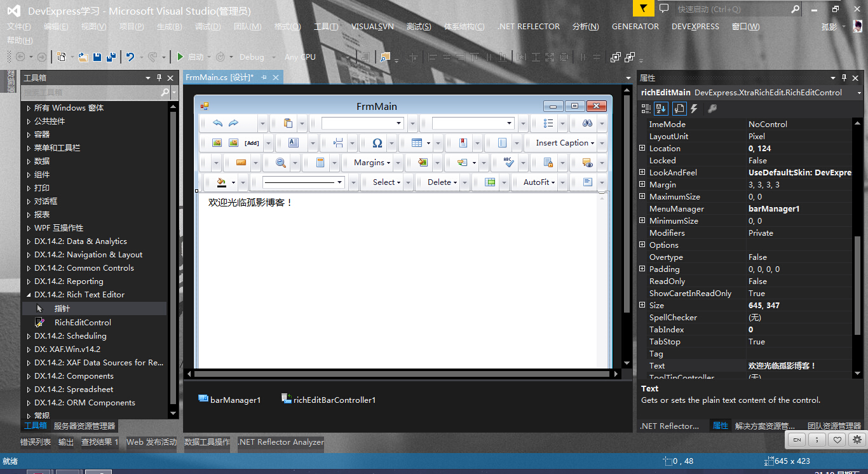Screen dimensions: 868x474
Task: Click the bullet list icon in FrmMain toolbar
Action: [x=550, y=123]
